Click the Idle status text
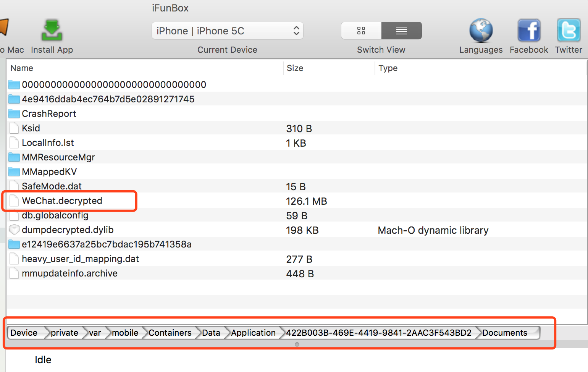Viewport: 588px width, 372px height. [x=43, y=360]
